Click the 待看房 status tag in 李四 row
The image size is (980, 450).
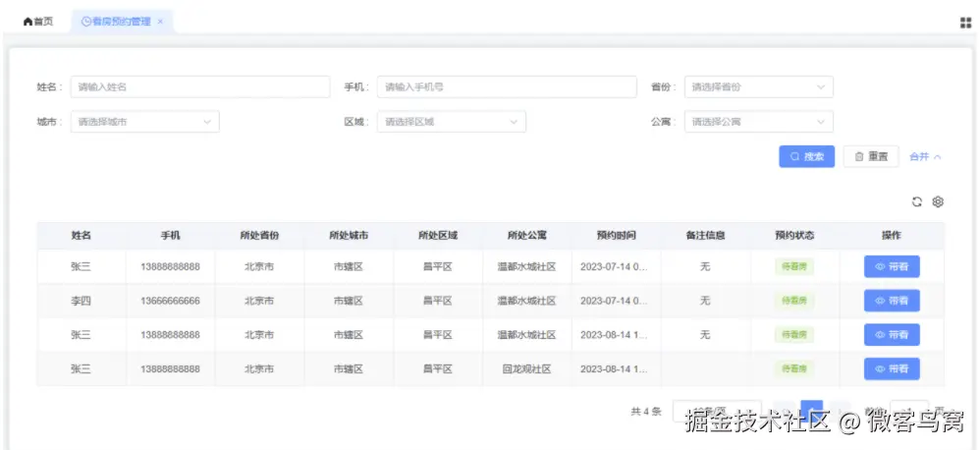point(794,301)
